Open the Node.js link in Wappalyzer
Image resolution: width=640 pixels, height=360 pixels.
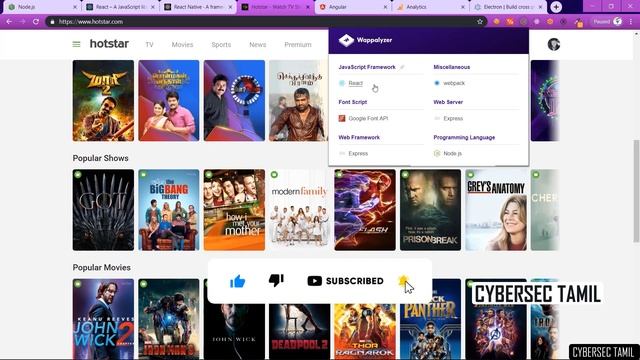[453, 153]
